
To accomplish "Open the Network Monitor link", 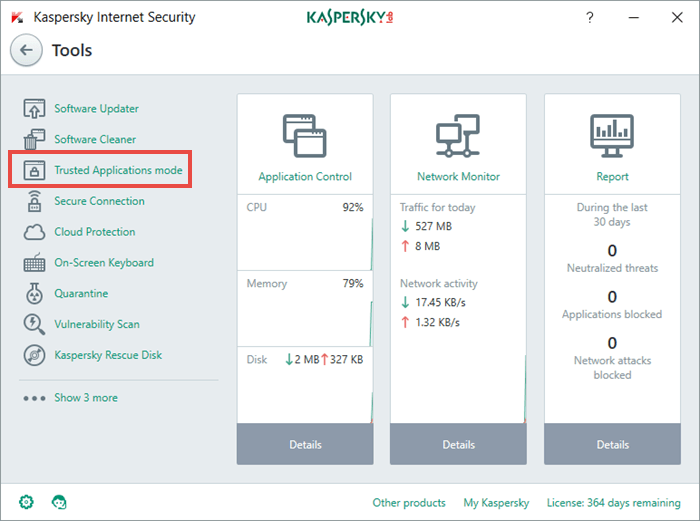I will [x=458, y=176].
